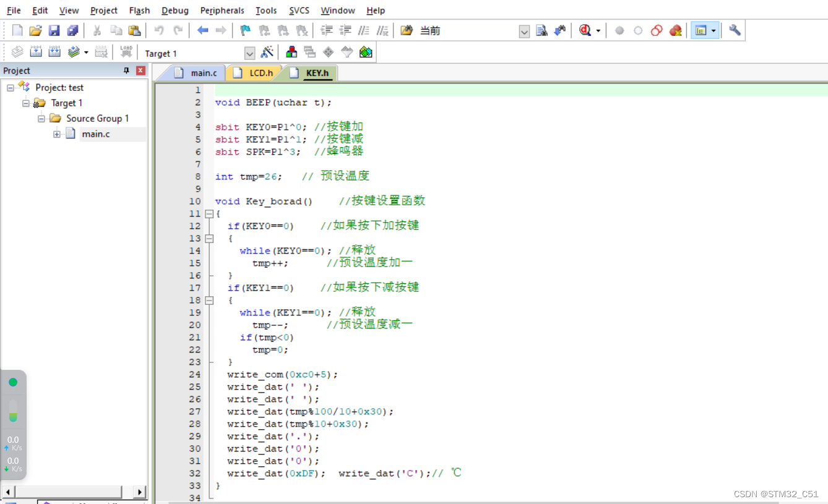This screenshot has height=504, width=828.
Task: Click Project panel horizontal scrollbar thumb
Action: click(69, 492)
